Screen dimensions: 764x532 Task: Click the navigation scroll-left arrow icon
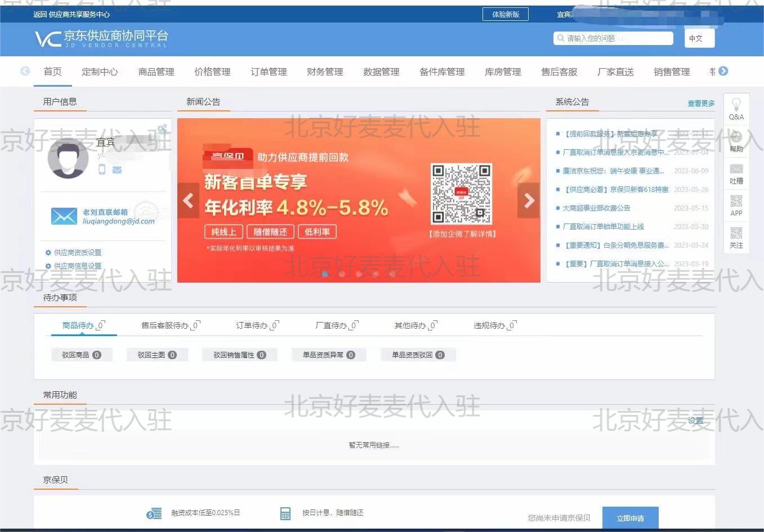pos(25,71)
